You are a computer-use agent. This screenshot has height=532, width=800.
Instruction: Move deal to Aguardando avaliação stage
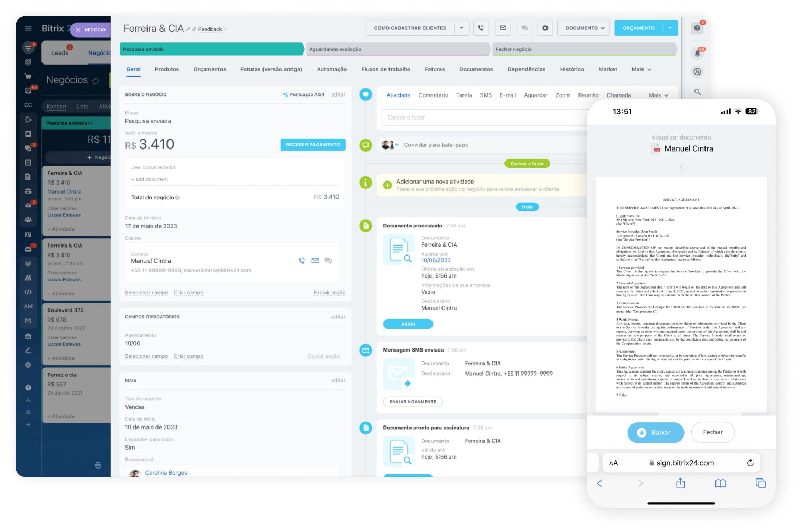coord(397,49)
